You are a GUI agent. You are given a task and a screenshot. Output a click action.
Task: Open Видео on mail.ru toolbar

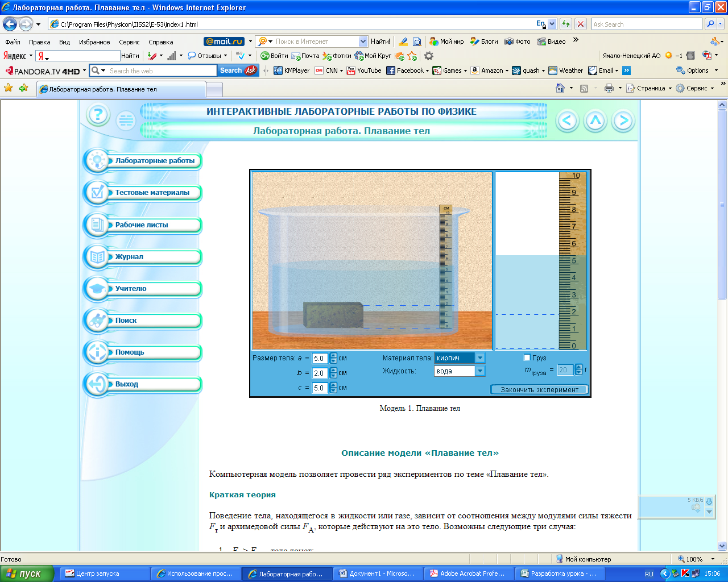coord(551,41)
